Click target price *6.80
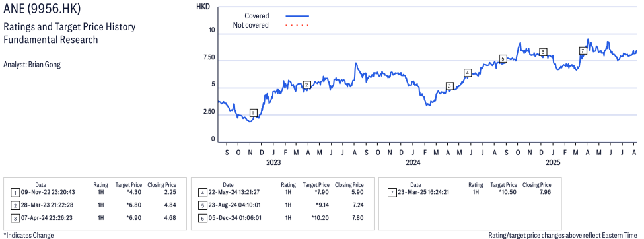Viewport: 644px width, 239px height. (x=134, y=205)
